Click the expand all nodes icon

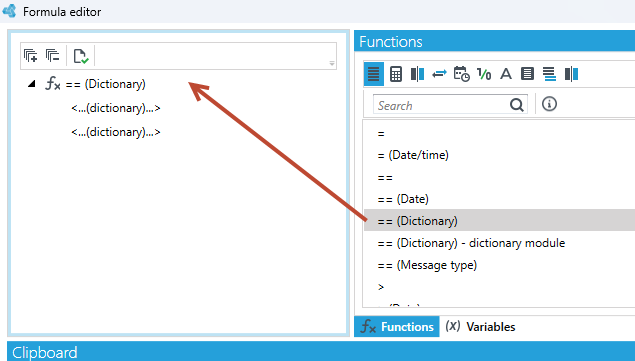pyautogui.click(x=30, y=56)
